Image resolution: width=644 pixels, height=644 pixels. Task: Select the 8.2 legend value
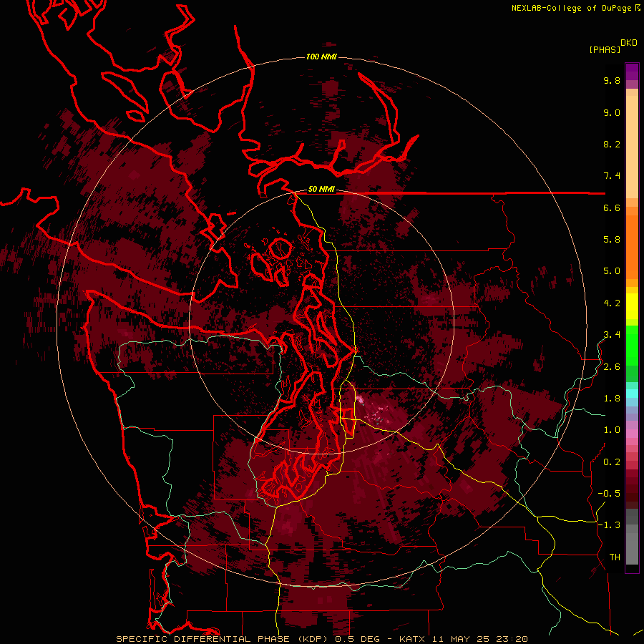[x=612, y=144]
